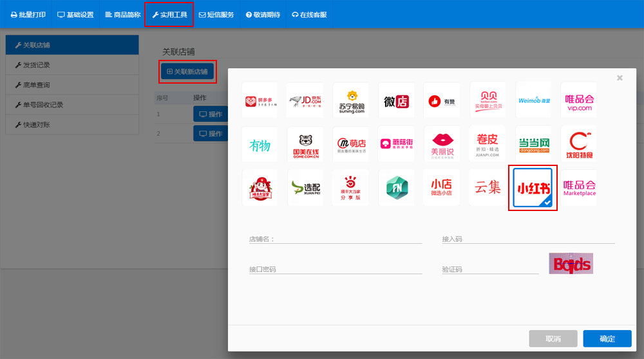Pick the 蘑菇街 platform logo
The height and width of the screenshot is (359, 644).
(396, 144)
